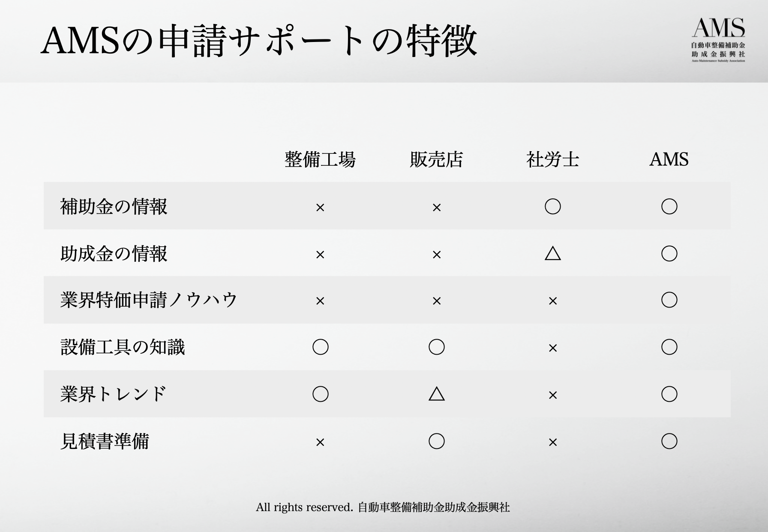Click the 社労士 cross in the 業界特価申請ノウハウ row
Viewport: 768px width, 532px height.
[552, 301]
